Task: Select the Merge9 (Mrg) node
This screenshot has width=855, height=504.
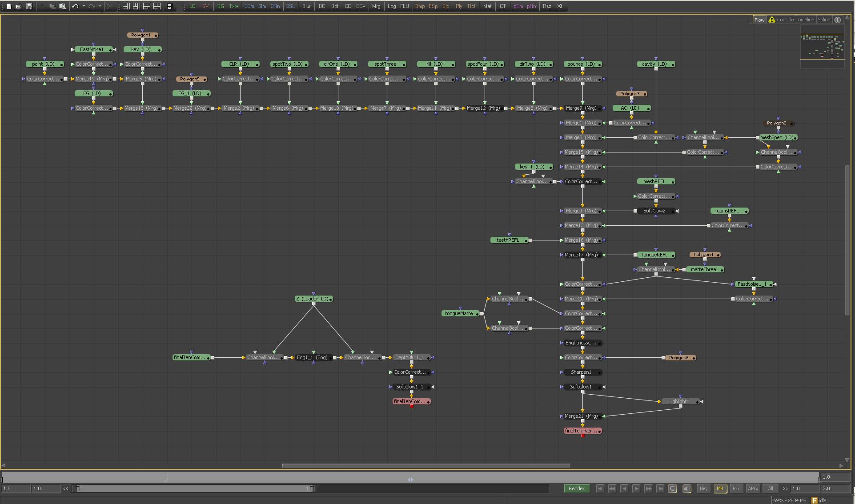Action: click(x=582, y=108)
